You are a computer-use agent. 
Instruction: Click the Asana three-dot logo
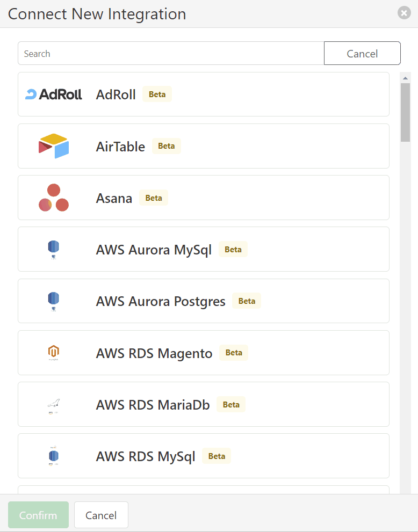point(54,198)
